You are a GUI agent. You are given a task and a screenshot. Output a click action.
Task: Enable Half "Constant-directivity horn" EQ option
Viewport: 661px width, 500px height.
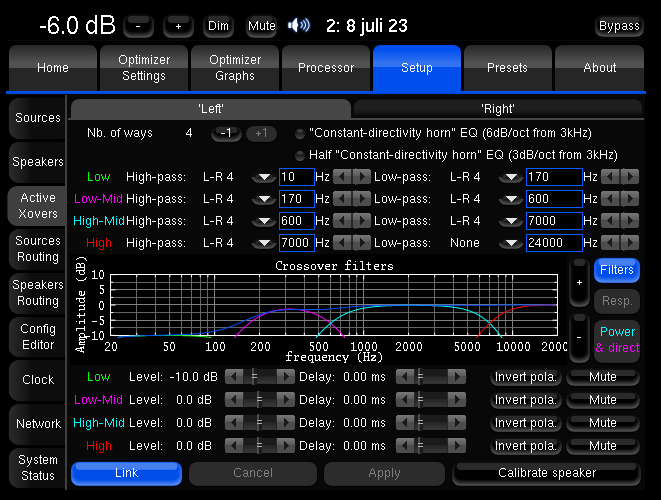tap(300, 155)
